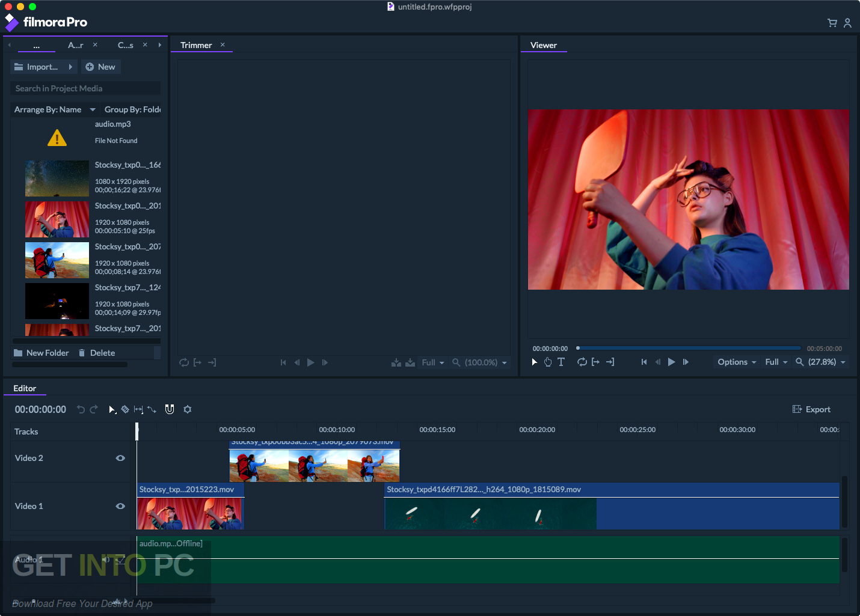Switch to the Viewer tab
The height and width of the screenshot is (616, 860).
[544, 45]
